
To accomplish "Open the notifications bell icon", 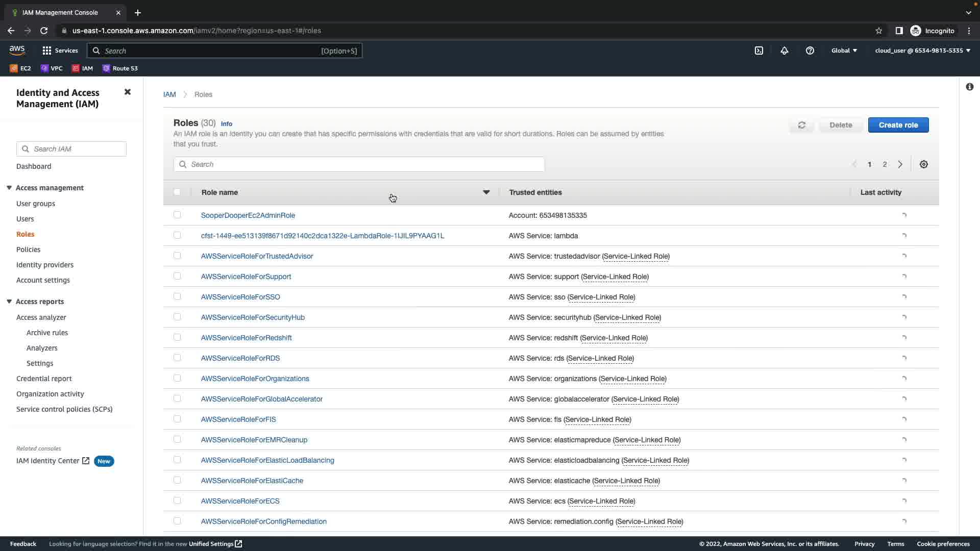I will pos(785,51).
